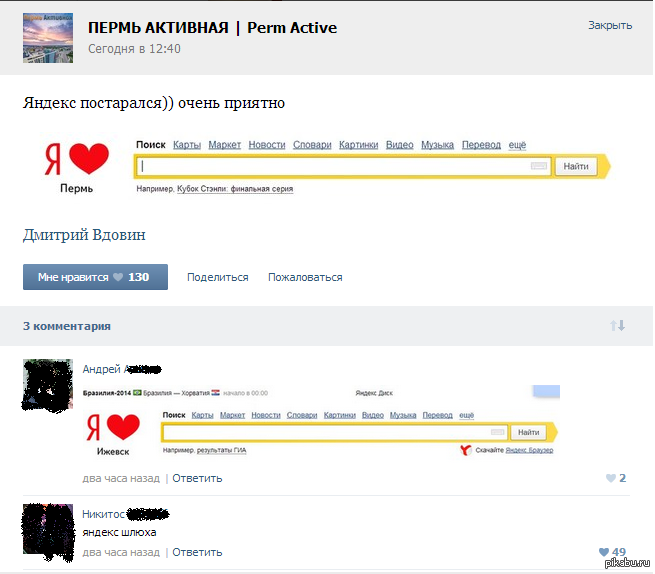Open Маркет in the Ижевск screenshot
The height and width of the screenshot is (574, 655).
[232, 415]
